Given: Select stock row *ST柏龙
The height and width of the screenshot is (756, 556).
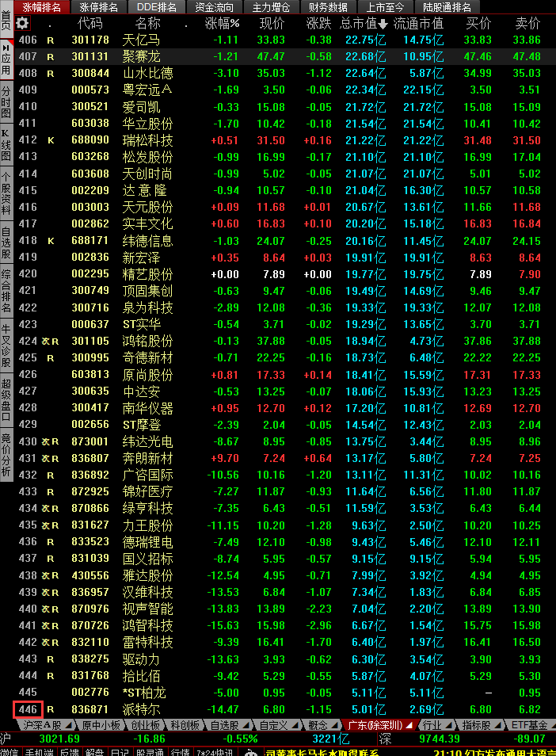Looking at the screenshot, I should coord(285,693).
